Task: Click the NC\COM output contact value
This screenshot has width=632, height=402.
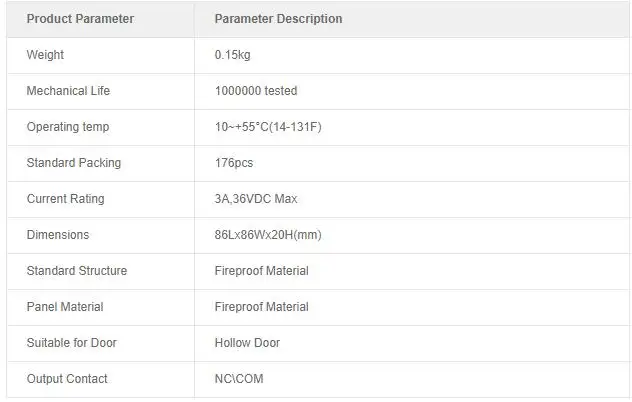Action: tap(239, 379)
